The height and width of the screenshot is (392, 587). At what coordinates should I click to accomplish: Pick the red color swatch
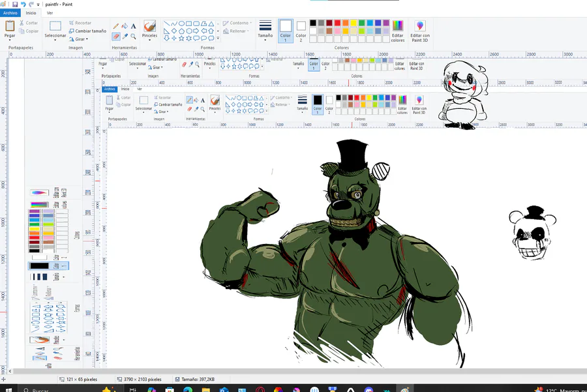337,23
